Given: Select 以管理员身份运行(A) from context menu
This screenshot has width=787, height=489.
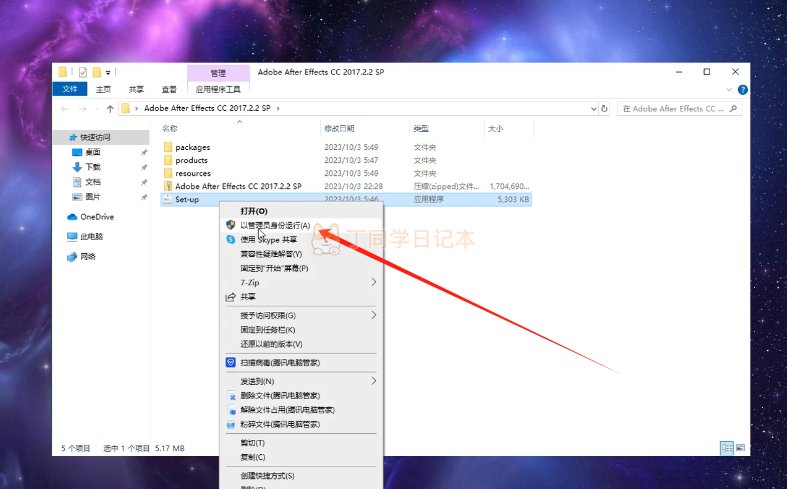Looking at the screenshot, I should pos(275,225).
